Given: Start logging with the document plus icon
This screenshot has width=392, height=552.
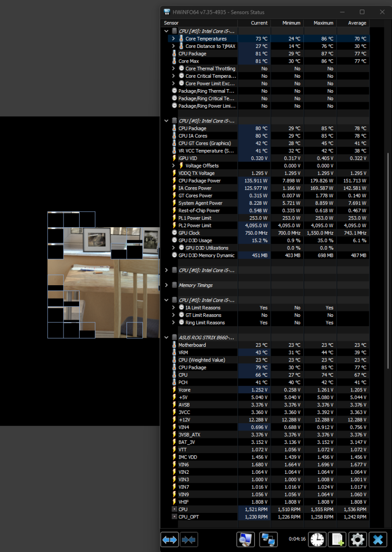Looking at the screenshot, I should [x=337, y=540].
